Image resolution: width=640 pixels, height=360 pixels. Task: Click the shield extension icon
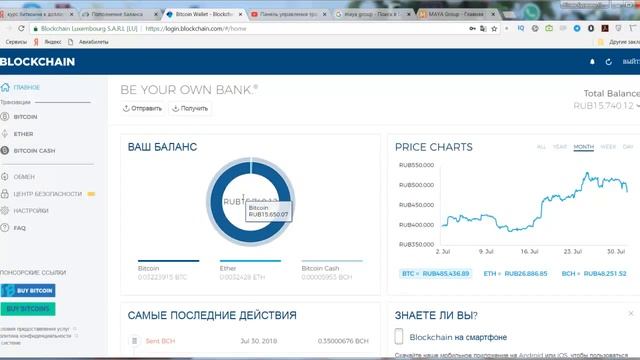click(x=618, y=28)
